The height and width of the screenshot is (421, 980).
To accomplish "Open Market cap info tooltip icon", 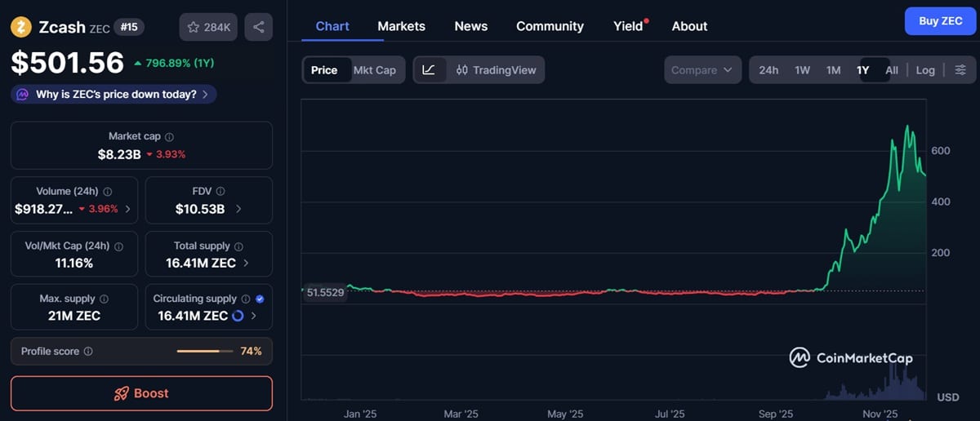I will click(169, 137).
